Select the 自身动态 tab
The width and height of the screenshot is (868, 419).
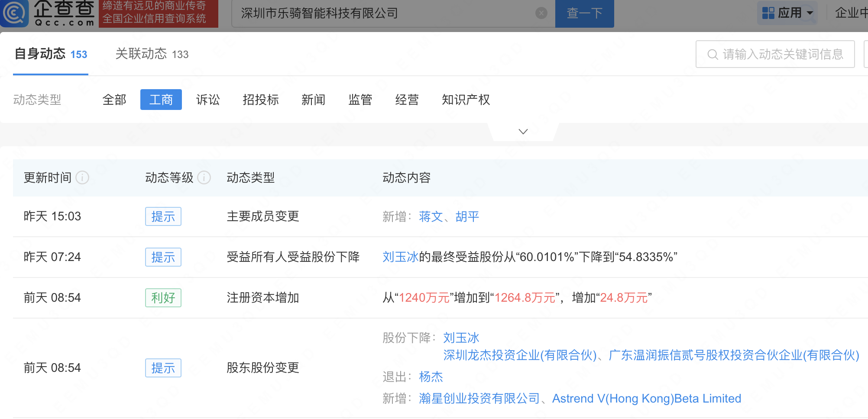click(51, 54)
